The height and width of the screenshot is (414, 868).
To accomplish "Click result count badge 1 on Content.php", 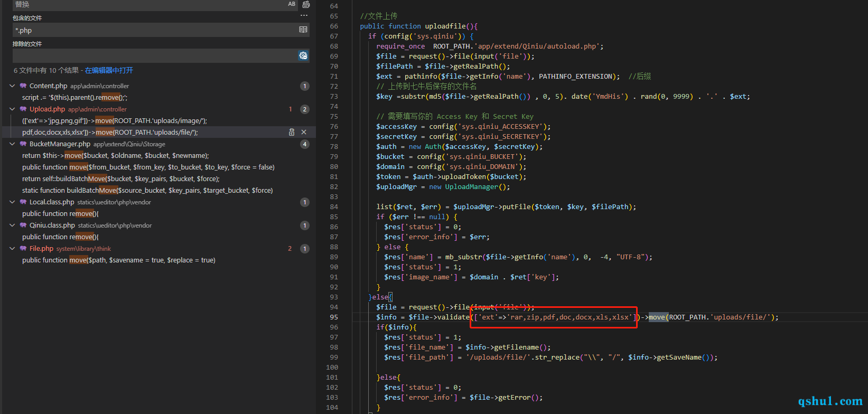I will pos(305,86).
